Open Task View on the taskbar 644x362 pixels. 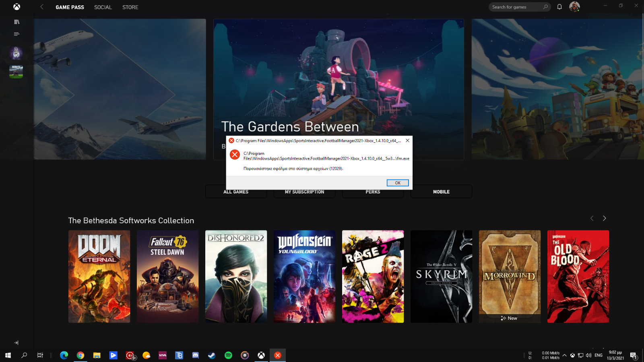tap(40, 355)
